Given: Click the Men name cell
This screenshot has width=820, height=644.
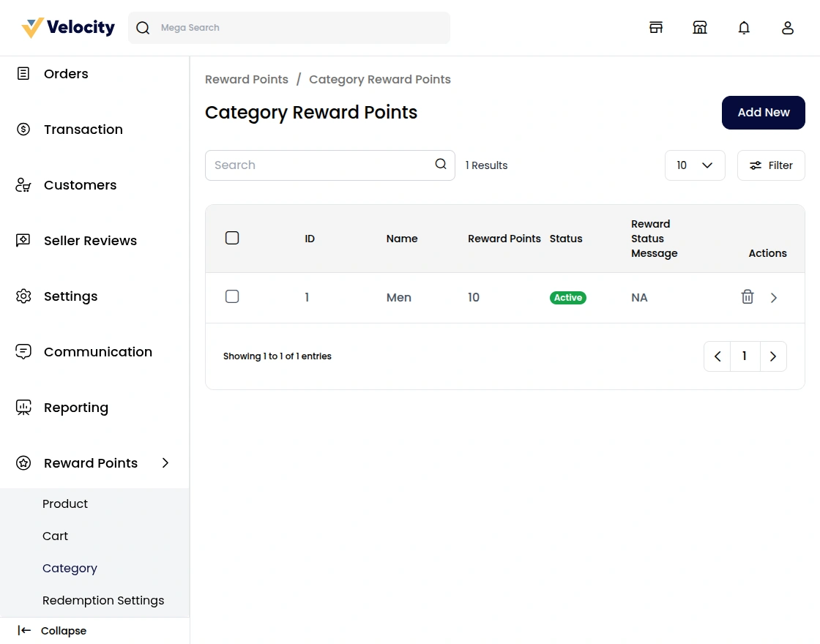Looking at the screenshot, I should pos(399,297).
